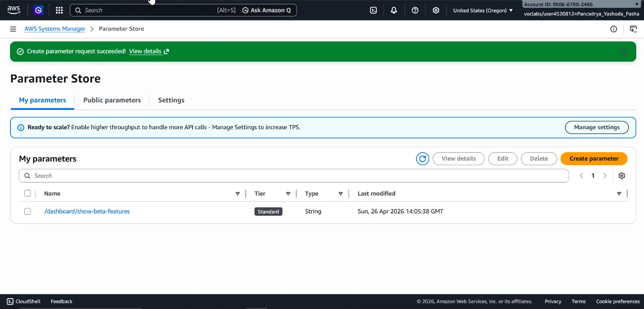The image size is (644, 309).
Task: Go to next page arrow
Action: [x=605, y=176]
